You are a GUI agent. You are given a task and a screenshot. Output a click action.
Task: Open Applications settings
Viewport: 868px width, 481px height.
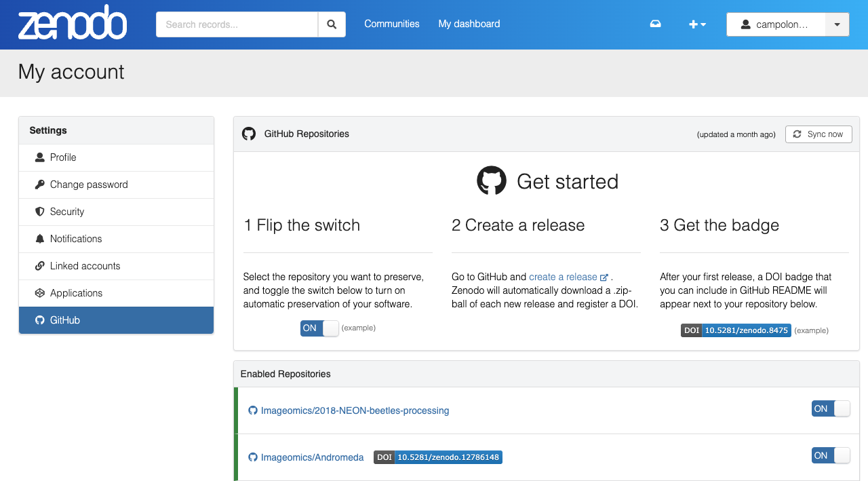pyautogui.click(x=116, y=293)
